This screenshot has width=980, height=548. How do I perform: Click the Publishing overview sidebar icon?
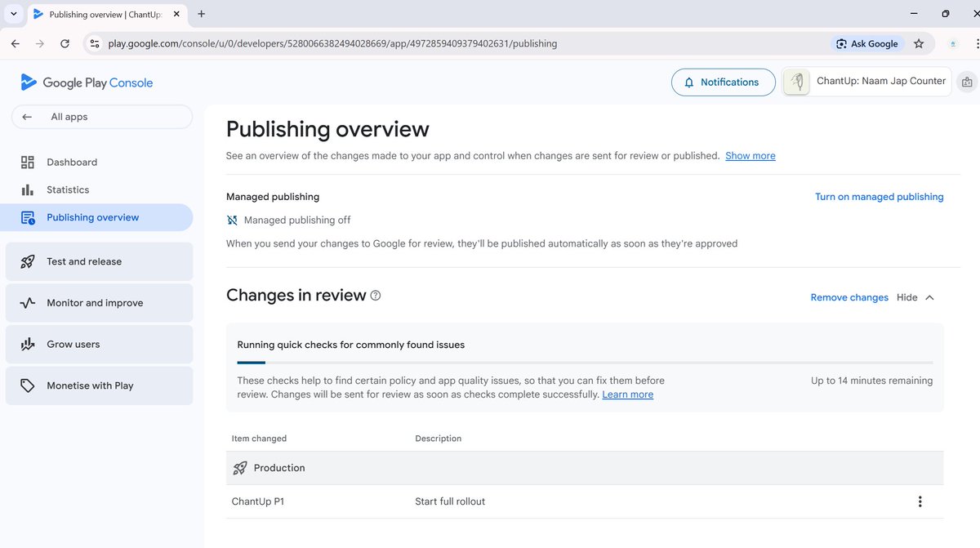[x=28, y=217]
